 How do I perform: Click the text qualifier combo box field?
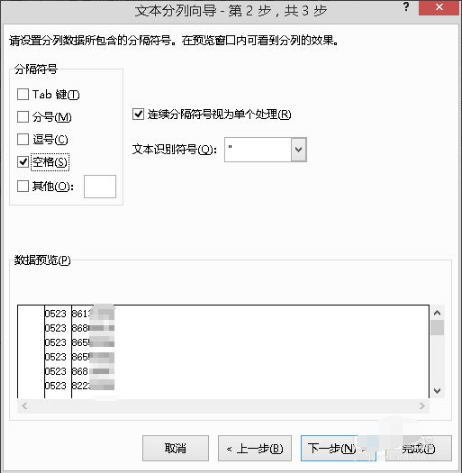(258, 149)
